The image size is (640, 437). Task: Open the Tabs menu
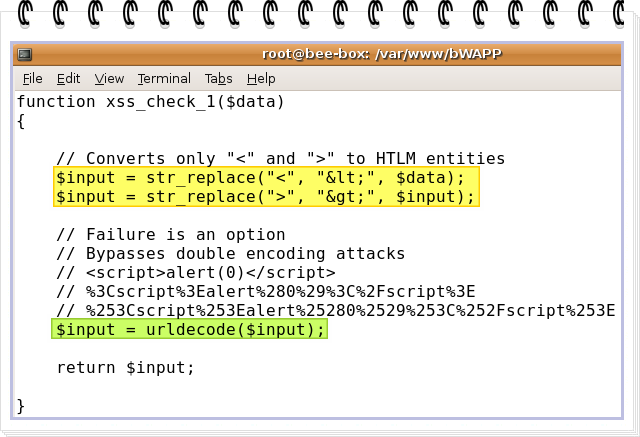click(218, 78)
